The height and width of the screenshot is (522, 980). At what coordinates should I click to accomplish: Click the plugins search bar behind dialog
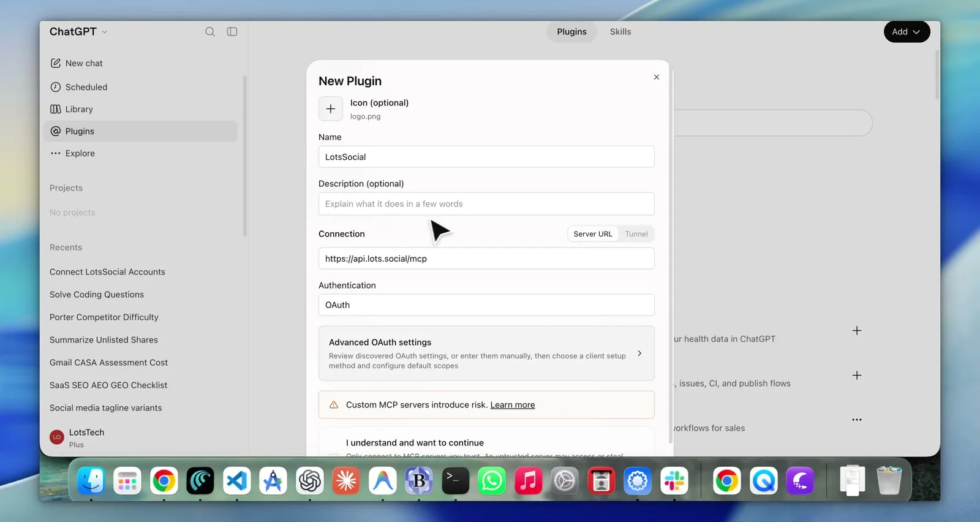click(772, 123)
